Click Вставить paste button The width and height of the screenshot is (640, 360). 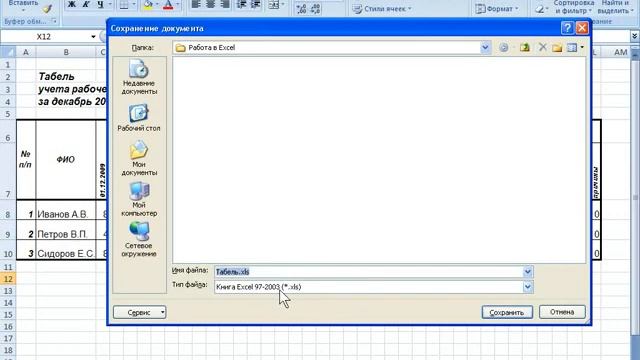(x=23, y=5)
